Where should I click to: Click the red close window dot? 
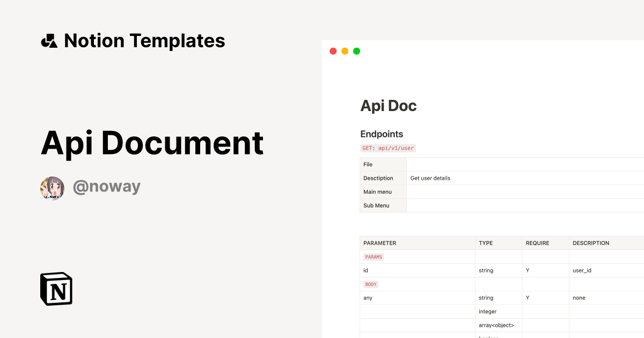click(x=333, y=52)
